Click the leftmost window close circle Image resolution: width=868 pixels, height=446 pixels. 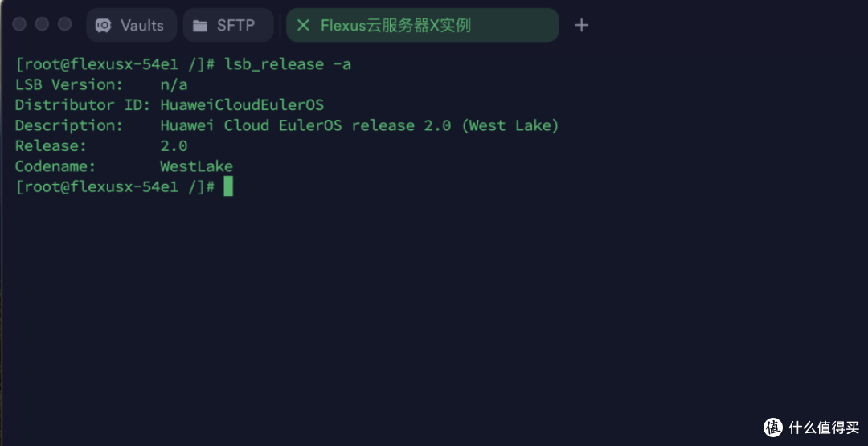[19, 24]
